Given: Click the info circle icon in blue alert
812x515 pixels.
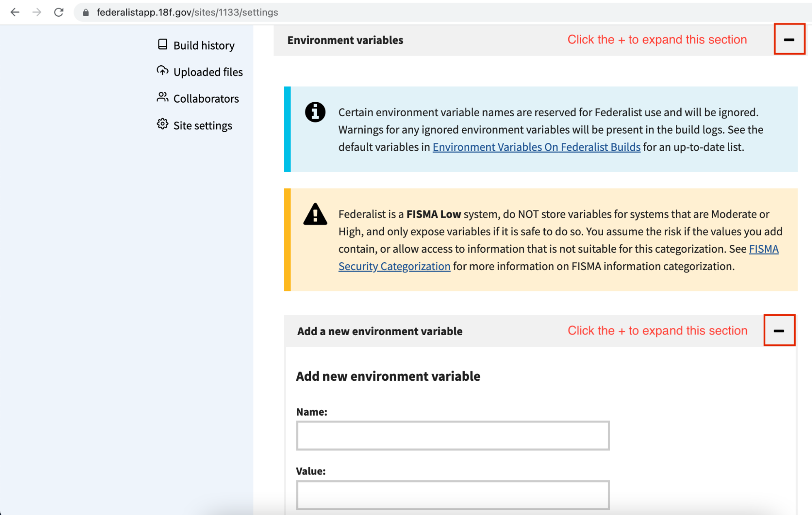Looking at the screenshot, I should (315, 112).
